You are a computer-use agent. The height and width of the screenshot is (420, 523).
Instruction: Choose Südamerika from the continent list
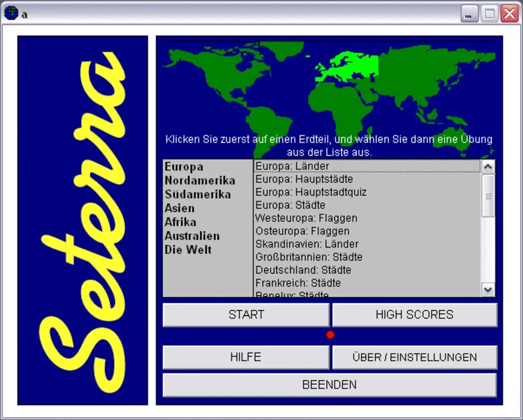click(x=197, y=194)
